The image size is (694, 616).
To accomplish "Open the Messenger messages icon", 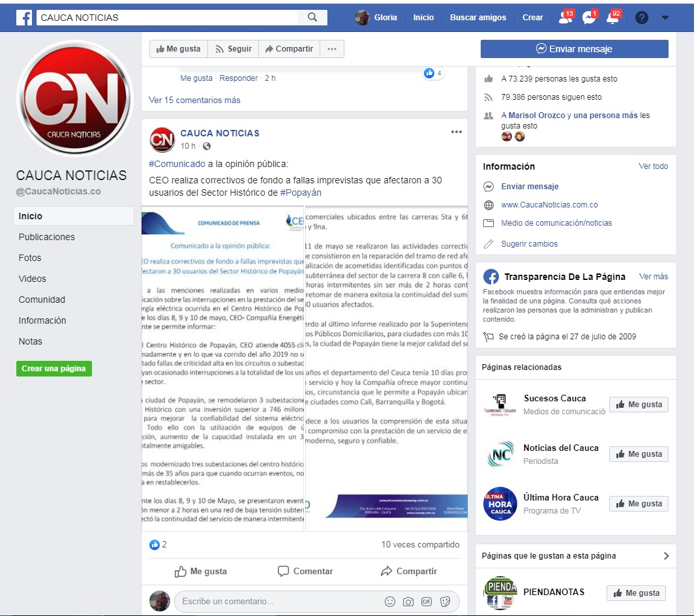I will pyautogui.click(x=589, y=18).
